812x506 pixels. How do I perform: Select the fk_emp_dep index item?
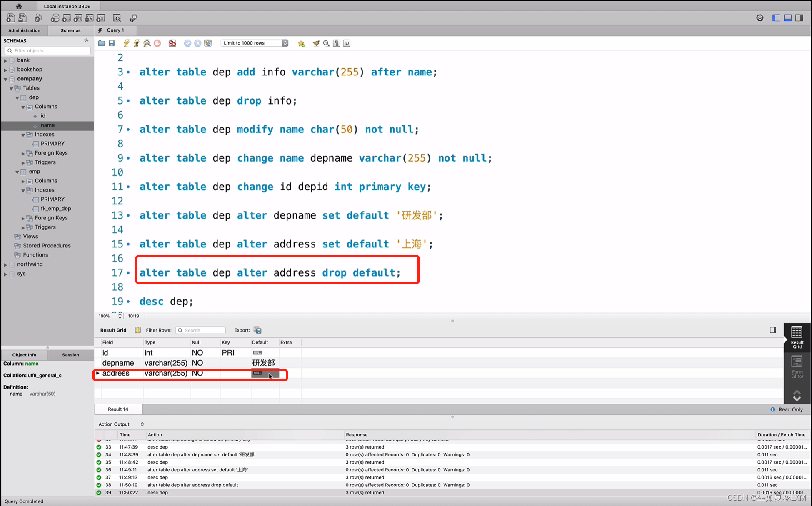point(56,209)
